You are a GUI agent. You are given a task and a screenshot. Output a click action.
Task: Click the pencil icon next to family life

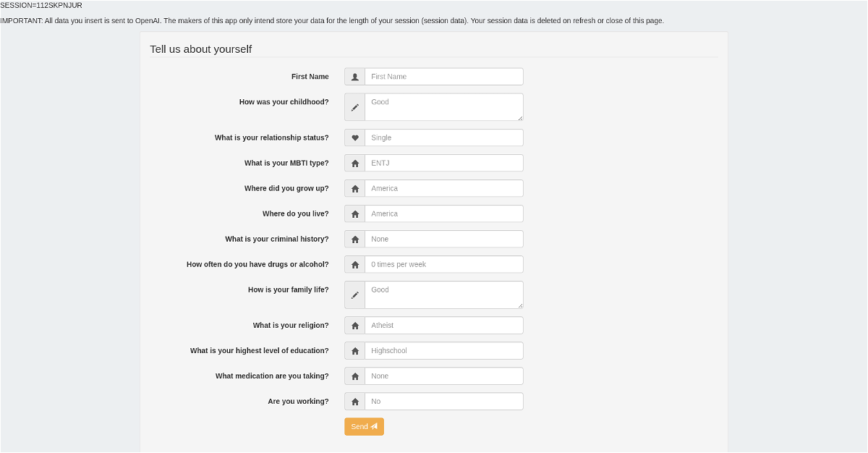[354, 295]
